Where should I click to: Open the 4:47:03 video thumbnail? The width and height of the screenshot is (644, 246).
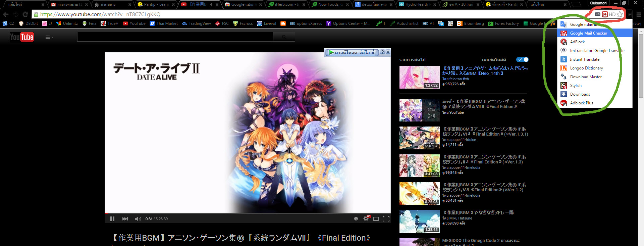pyautogui.click(x=419, y=166)
